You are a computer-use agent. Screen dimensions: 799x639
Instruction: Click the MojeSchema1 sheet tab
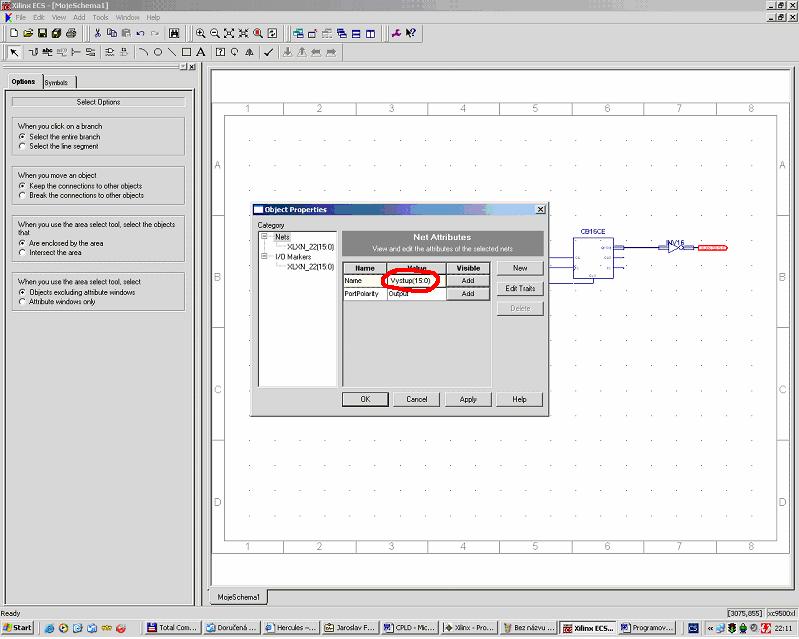(238, 597)
